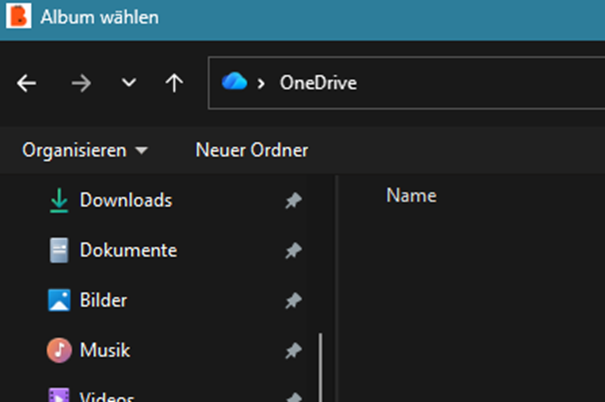This screenshot has width=605, height=402.
Task: Click the pin icon beside Bilder
Action: click(x=293, y=301)
